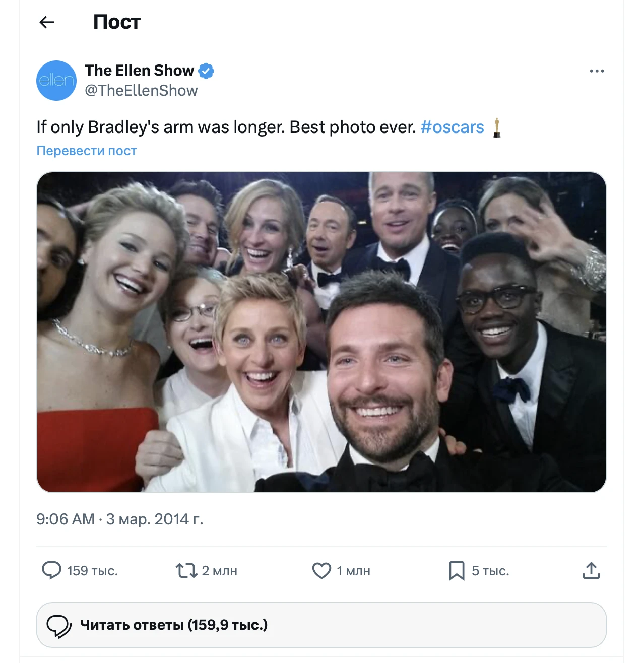
Task: Open The Ellen Show profile avatar
Action: (56, 81)
